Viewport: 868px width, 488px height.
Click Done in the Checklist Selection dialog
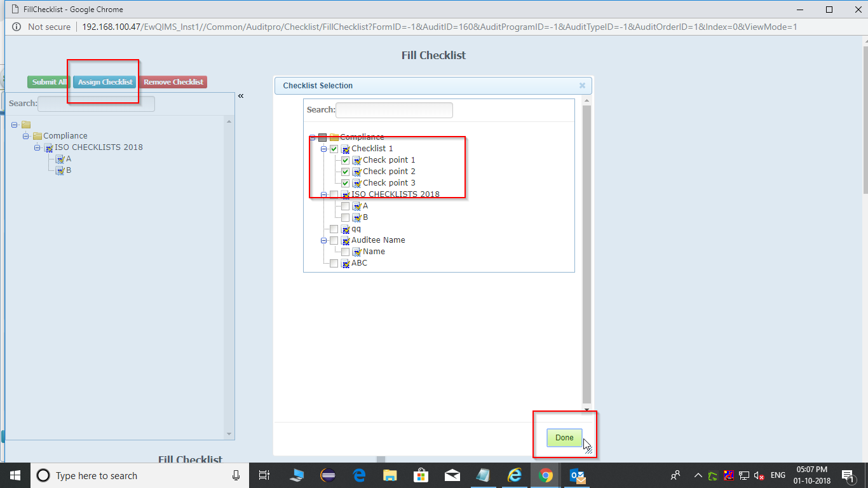pyautogui.click(x=564, y=438)
